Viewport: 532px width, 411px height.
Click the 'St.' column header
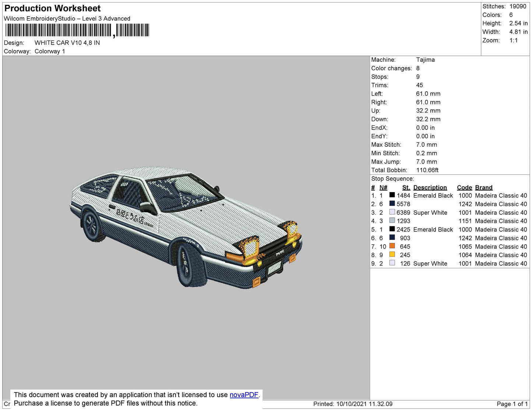click(x=406, y=187)
